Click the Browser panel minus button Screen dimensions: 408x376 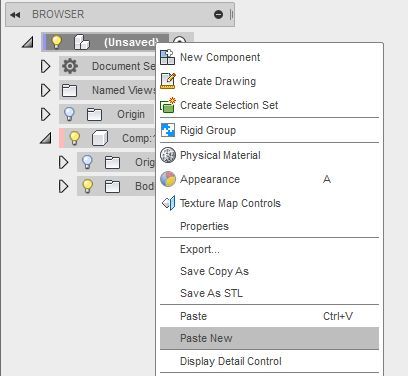click(218, 15)
